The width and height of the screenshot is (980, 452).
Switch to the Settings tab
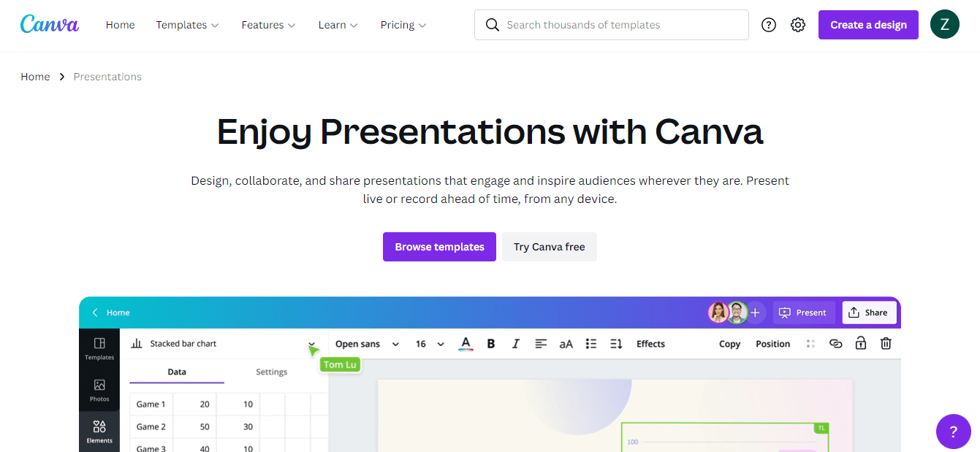(271, 372)
